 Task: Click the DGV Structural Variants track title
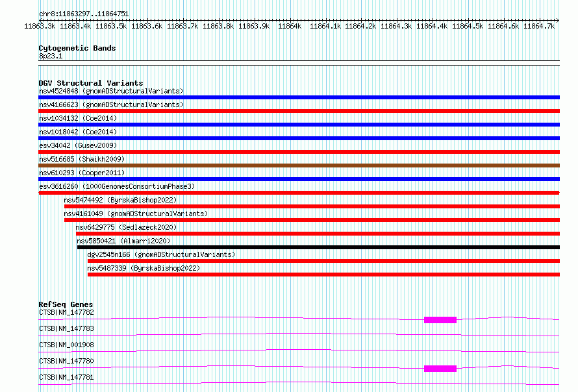[x=91, y=83]
